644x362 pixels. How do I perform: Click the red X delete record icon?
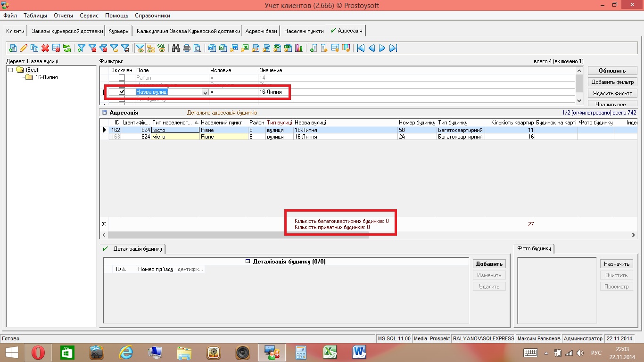tap(45, 48)
